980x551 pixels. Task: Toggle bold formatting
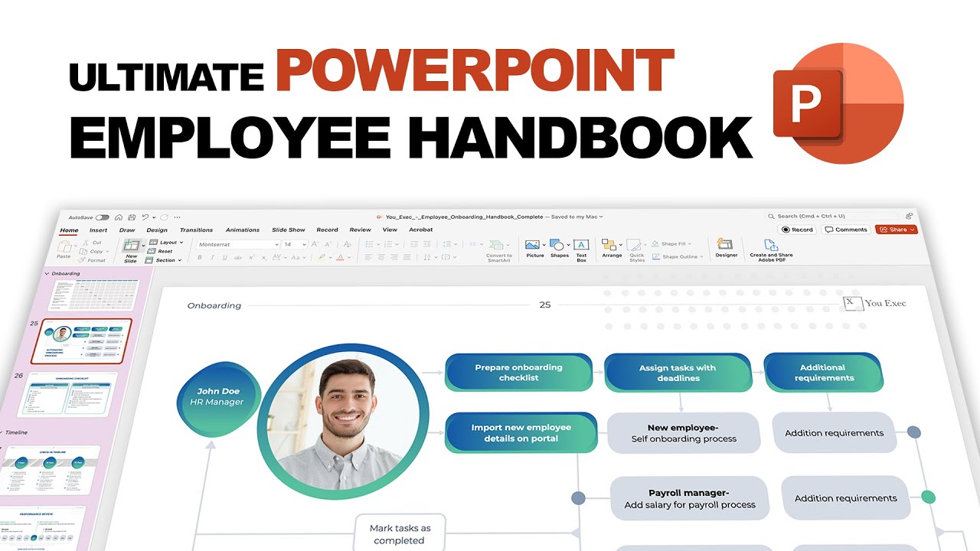[x=200, y=257]
